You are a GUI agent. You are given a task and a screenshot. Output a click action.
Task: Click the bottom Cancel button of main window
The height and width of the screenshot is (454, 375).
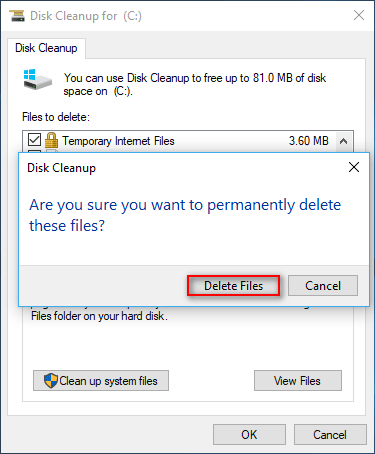(x=330, y=434)
